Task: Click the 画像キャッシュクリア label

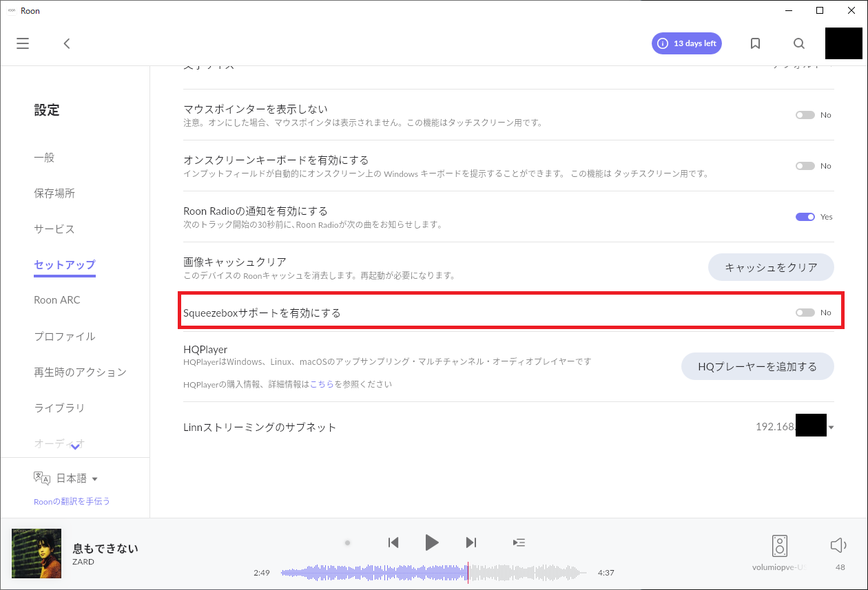Action: 235,262
